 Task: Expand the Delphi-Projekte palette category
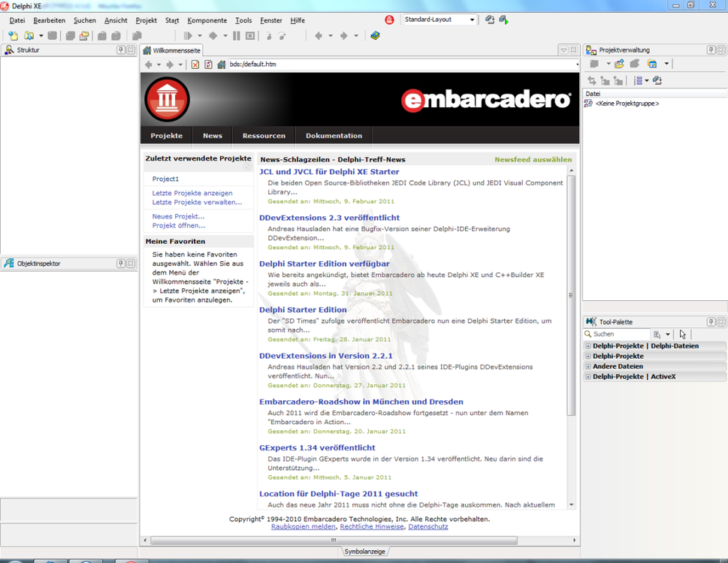click(588, 356)
